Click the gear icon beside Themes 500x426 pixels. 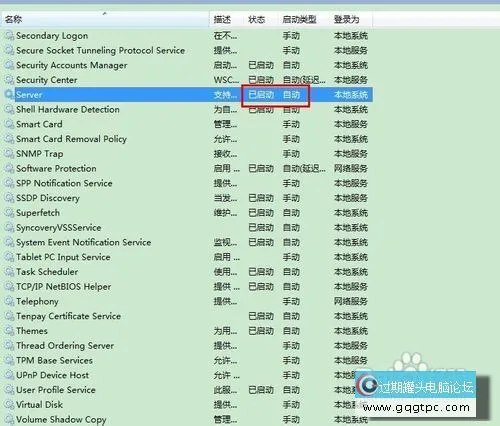coord(9,331)
